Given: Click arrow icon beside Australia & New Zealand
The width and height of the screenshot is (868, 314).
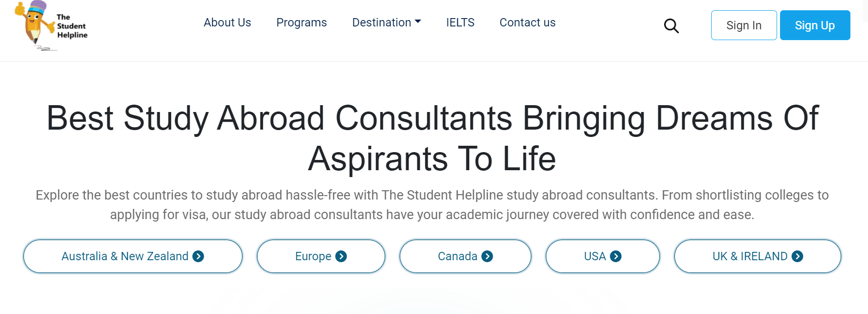Looking at the screenshot, I should tap(198, 256).
